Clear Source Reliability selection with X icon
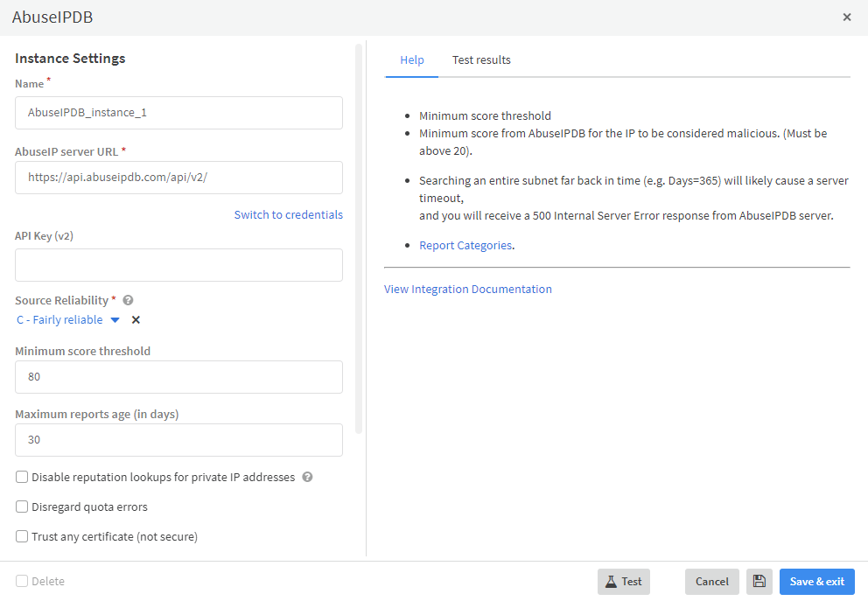Image resolution: width=868 pixels, height=601 pixels. [x=136, y=320]
